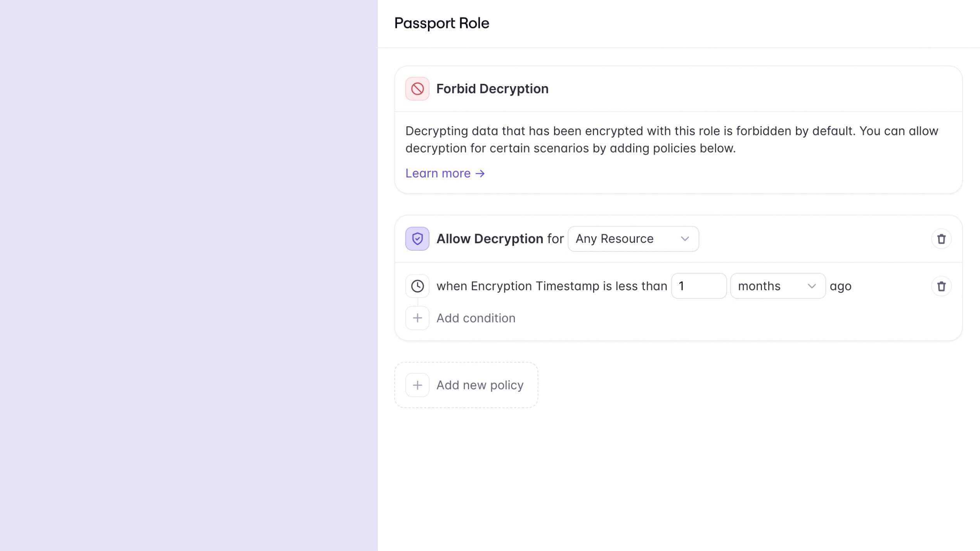This screenshot has width=980, height=551.
Task: Click the red Forbid Decryption icon
Action: click(x=417, y=89)
